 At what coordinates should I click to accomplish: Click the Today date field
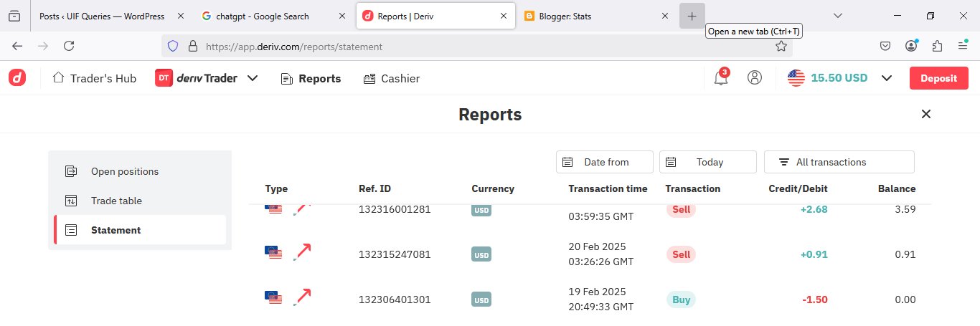click(x=708, y=162)
